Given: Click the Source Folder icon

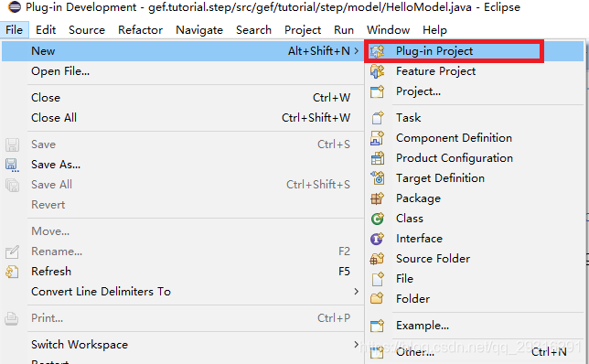Looking at the screenshot, I should pos(378,259).
